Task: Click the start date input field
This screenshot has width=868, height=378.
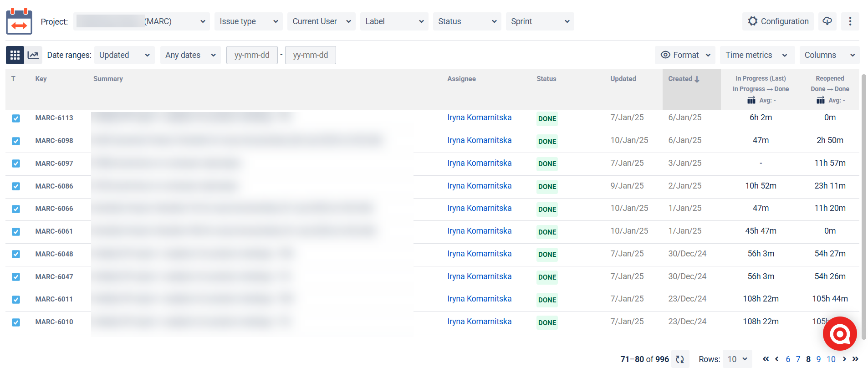Action: pos(252,55)
